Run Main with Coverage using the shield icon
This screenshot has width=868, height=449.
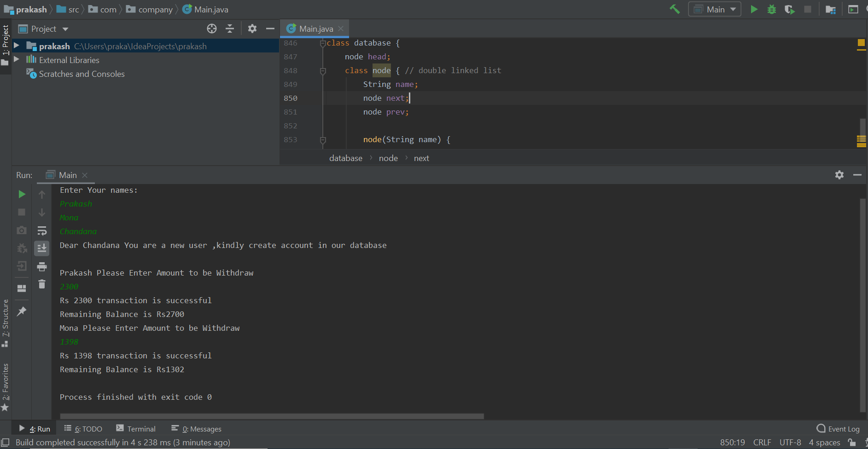[789, 9]
